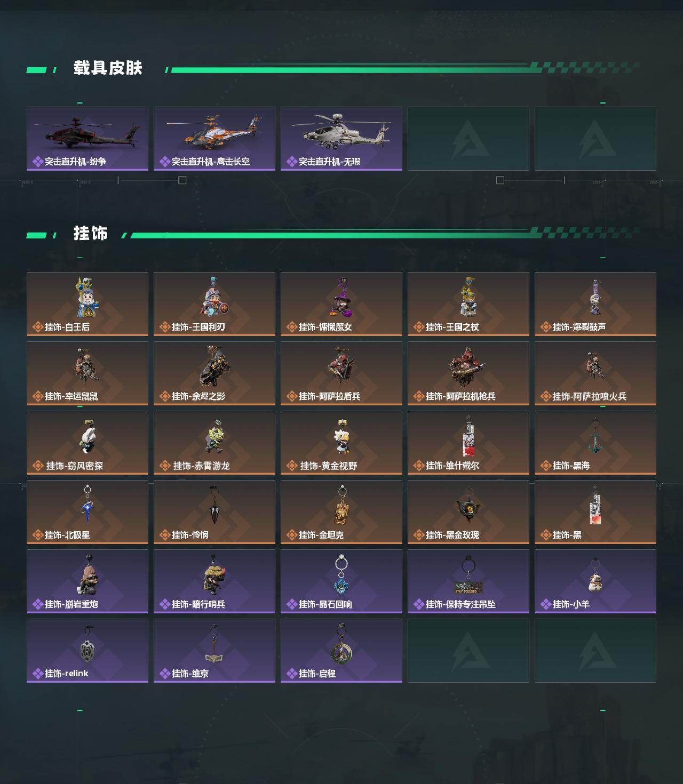This screenshot has height=784, width=683.
Task: Choose the 突击直升机-无限 vehicle skin
Action: pyautogui.click(x=341, y=139)
